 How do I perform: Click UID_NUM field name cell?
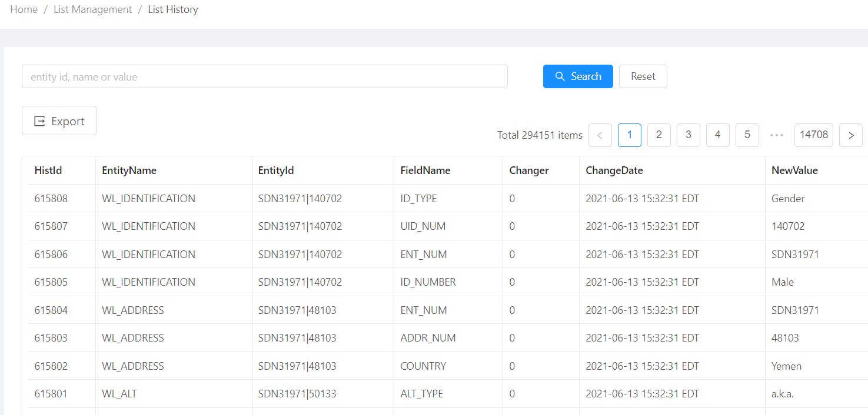coord(448,226)
